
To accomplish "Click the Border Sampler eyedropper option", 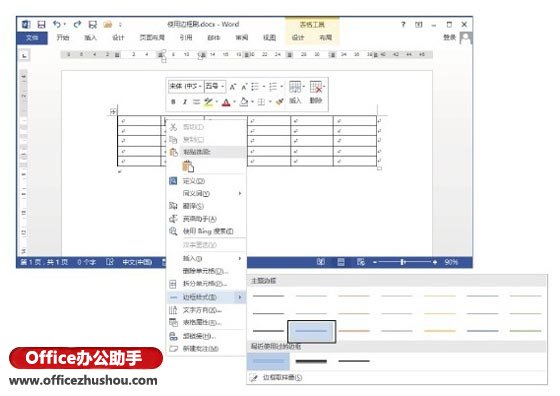I will [x=277, y=377].
